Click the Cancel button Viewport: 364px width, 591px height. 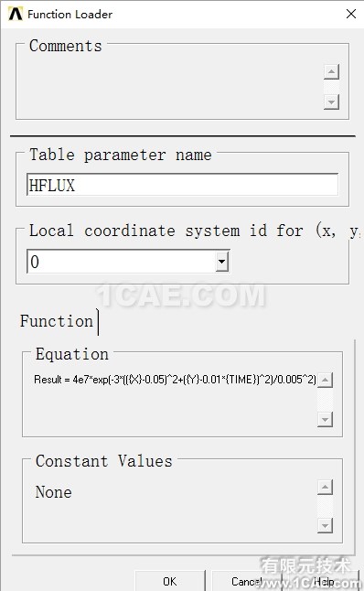tap(247, 581)
